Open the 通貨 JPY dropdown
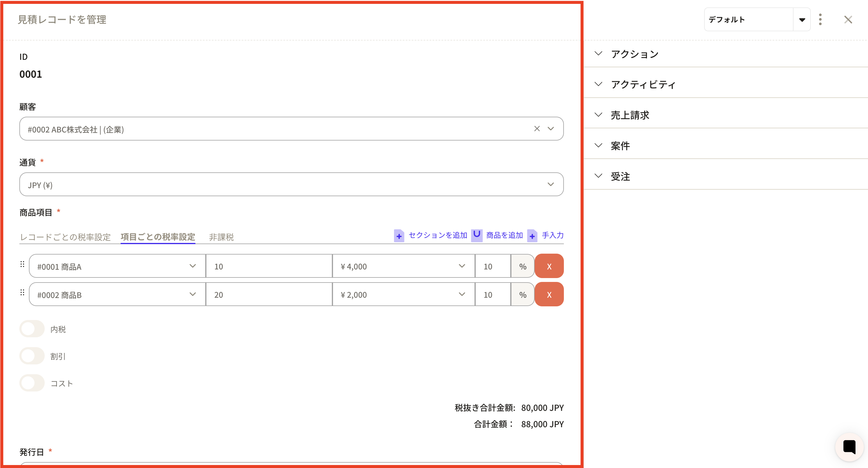 click(291, 185)
